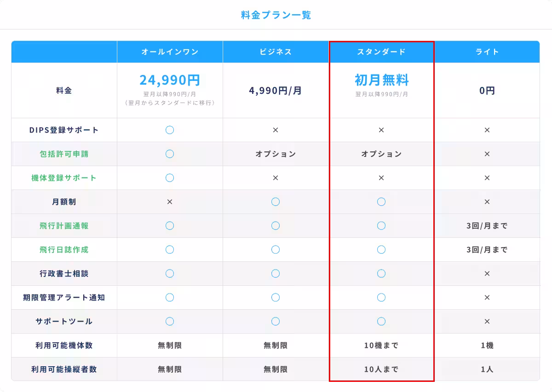Click the × mark for ライト 機体登録サポート
Image resolution: width=552 pixels, height=392 pixels.
(x=487, y=178)
